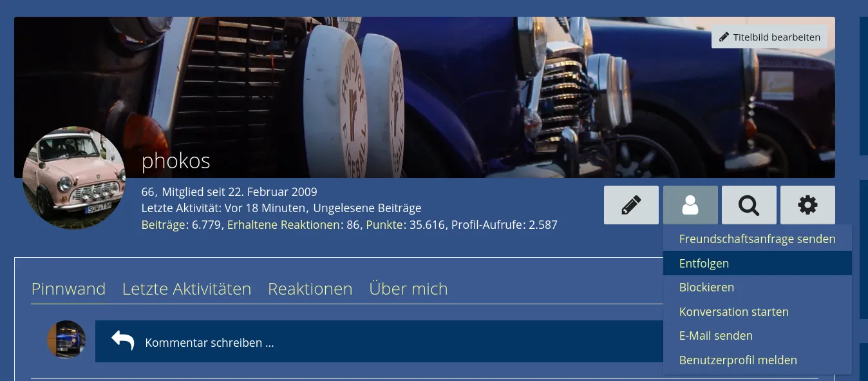Click Titelbild bearbeiten button
The image size is (868, 381).
(x=769, y=37)
